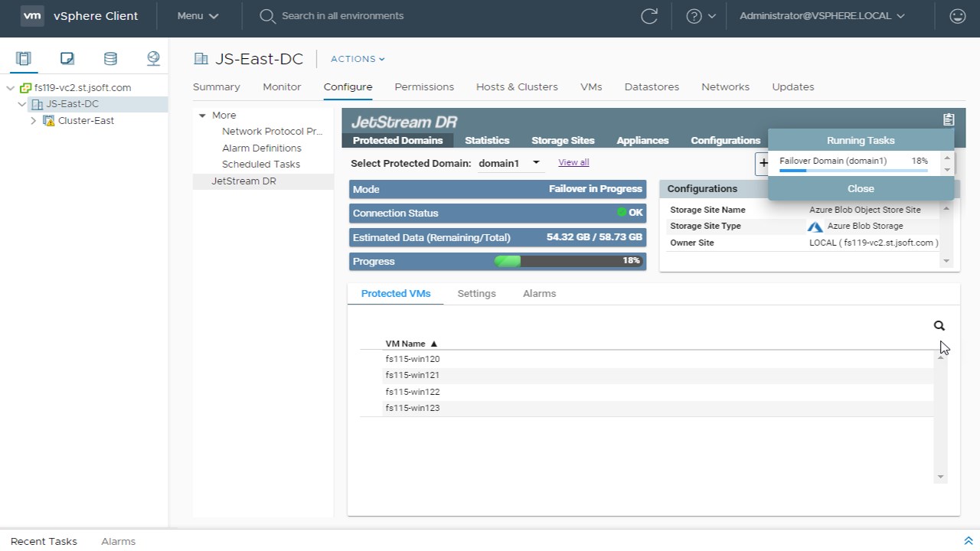This screenshot has width=980, height=551.
Task: Click the smiley feedback icon
Action: (957, 16)
